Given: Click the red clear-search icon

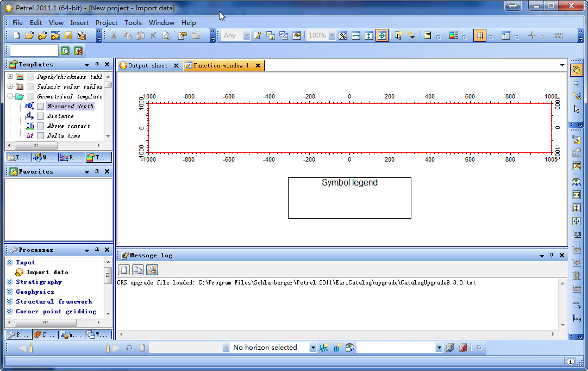Looking at the screenshot, I should (78, 51).
